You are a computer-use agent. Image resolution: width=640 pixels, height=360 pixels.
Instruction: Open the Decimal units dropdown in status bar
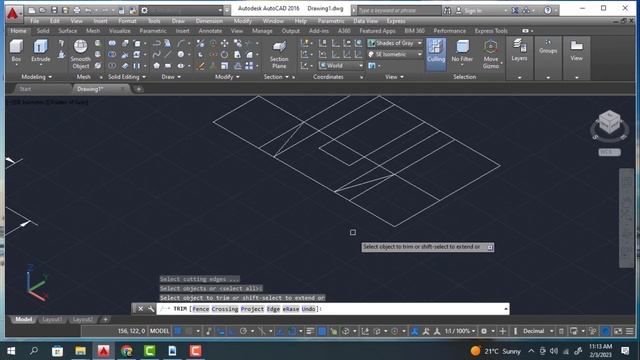coord(538,331)
